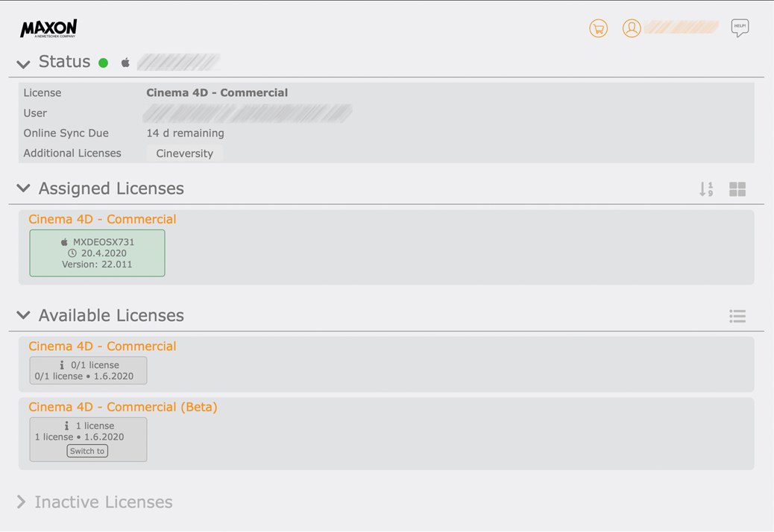Screen dimensions: 774x532
Task: Open the shopping cart icon
Action: tap(598, 28)
